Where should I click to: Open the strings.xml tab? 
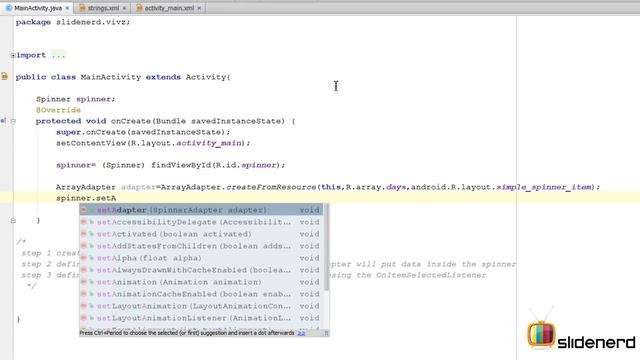coord(103,8)
